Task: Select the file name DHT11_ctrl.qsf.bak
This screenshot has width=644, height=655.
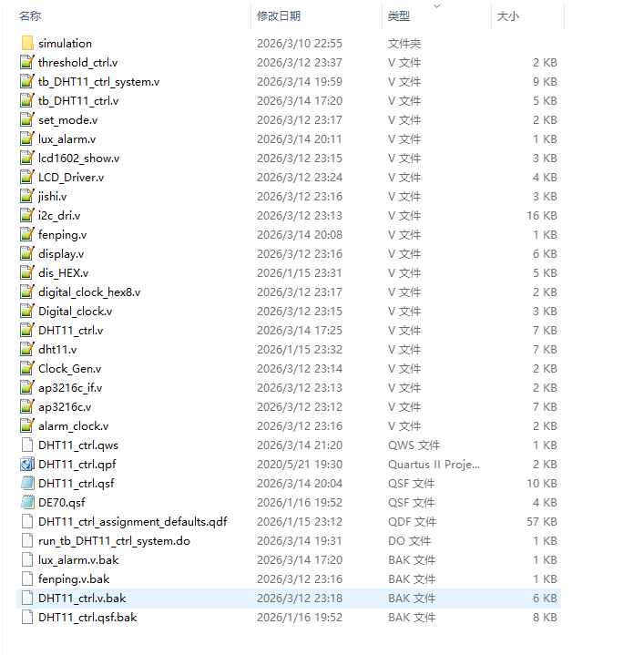Action: (x=87, y=617)
